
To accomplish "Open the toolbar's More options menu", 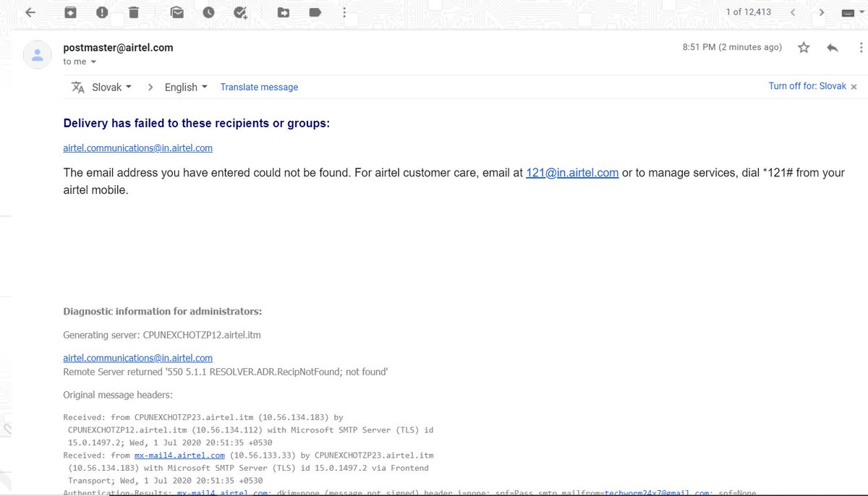I will click(x=344, y=12).
